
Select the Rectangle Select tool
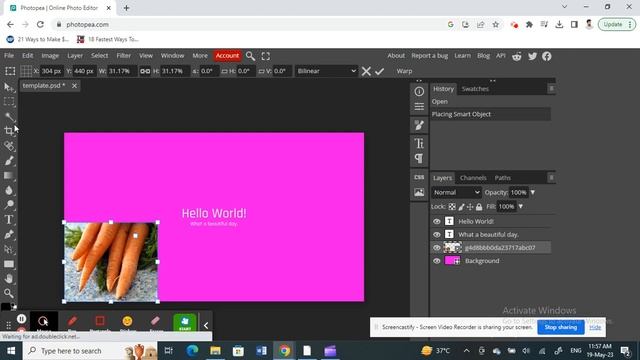click(x=9, y=102)
